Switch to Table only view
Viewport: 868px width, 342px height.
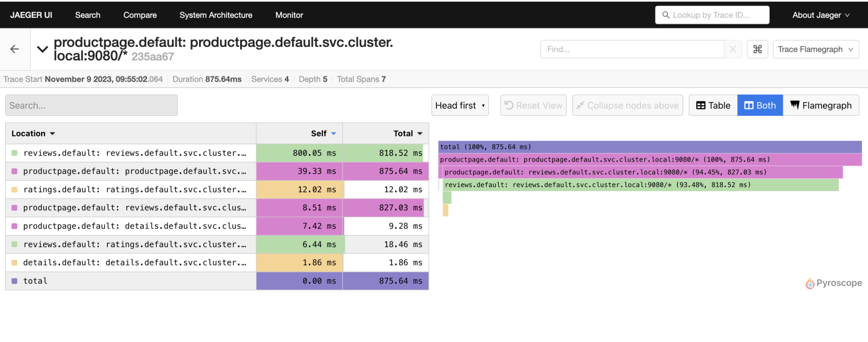(x=713, y=105)
